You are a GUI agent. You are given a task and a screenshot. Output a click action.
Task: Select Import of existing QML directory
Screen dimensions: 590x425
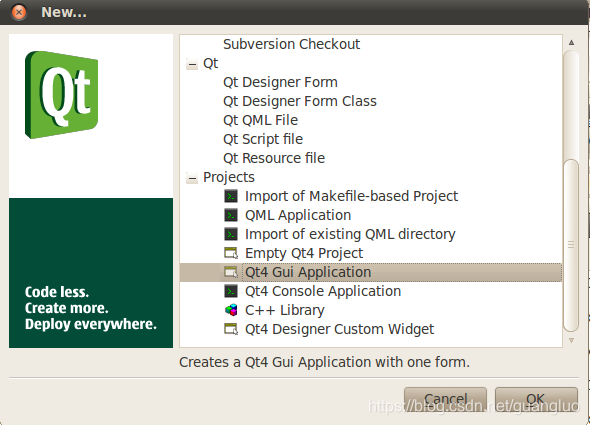click(350, 234)
